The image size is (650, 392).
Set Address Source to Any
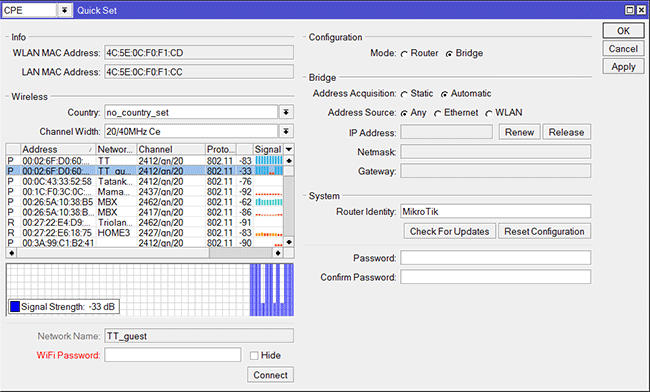click(404, 113)
